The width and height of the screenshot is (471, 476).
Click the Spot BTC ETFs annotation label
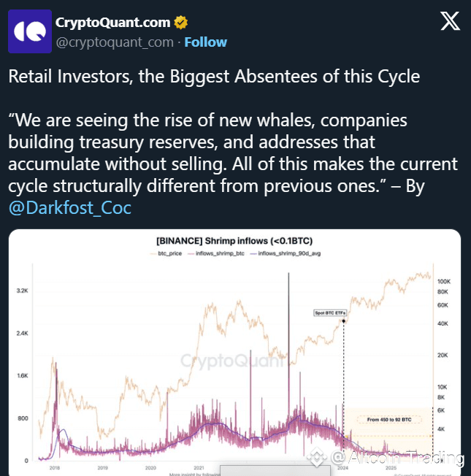328,312
